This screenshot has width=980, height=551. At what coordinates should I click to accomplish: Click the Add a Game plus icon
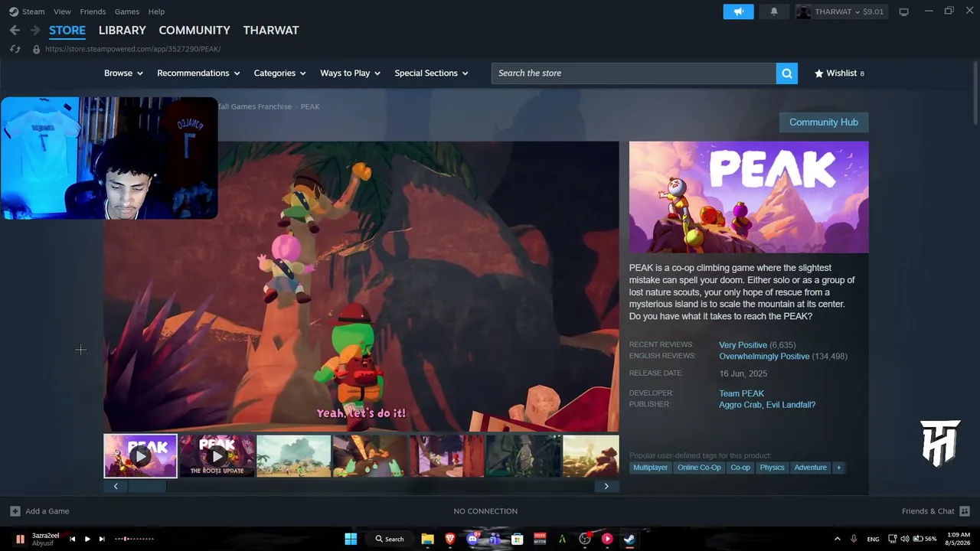click(15, 511)
